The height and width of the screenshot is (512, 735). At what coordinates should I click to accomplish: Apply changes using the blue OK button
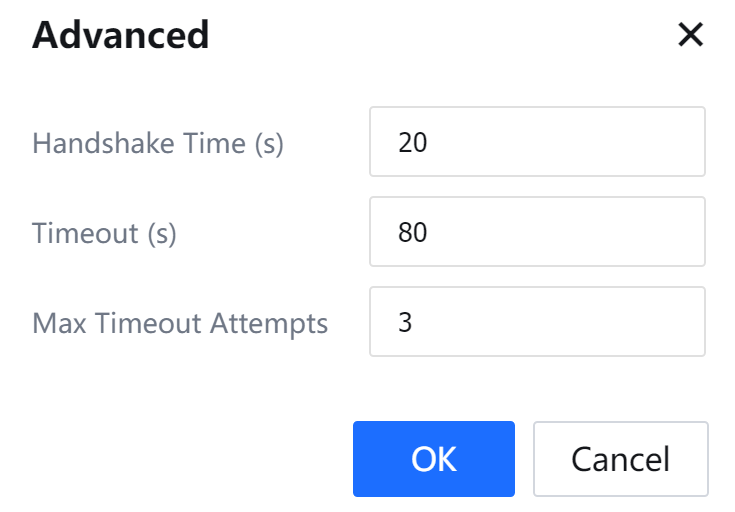tap(433, 459)
